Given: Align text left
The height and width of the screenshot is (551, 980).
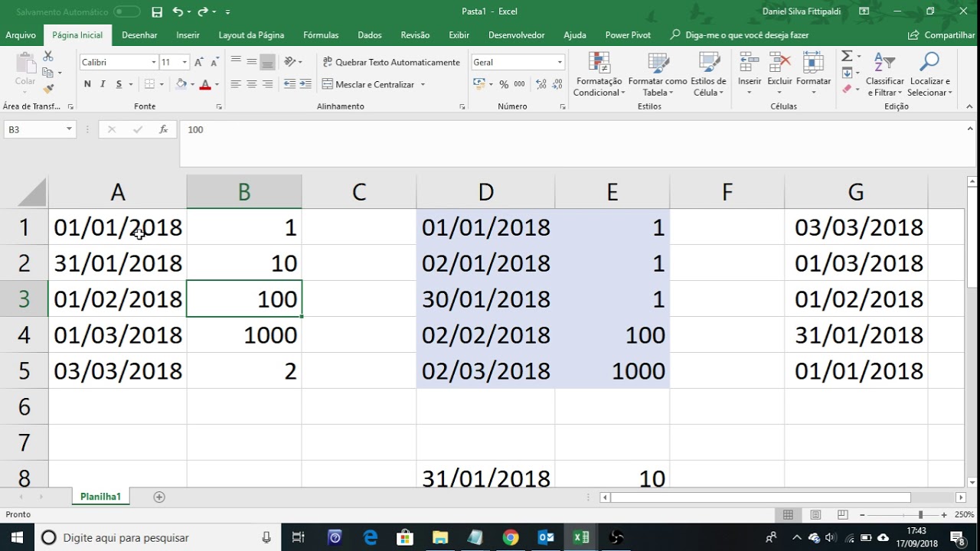Looking at the screenshot, I should pyautogui.click(x=236, y=84).
